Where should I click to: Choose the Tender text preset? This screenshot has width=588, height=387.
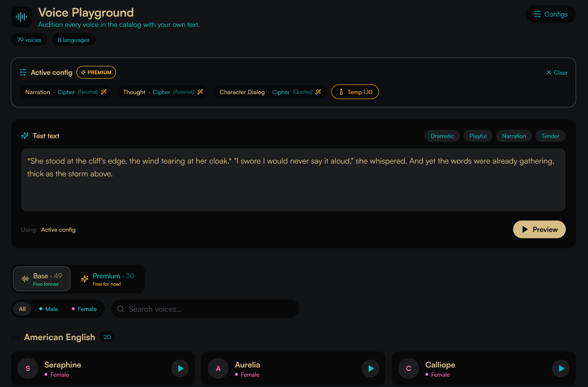tap(550, 136)
